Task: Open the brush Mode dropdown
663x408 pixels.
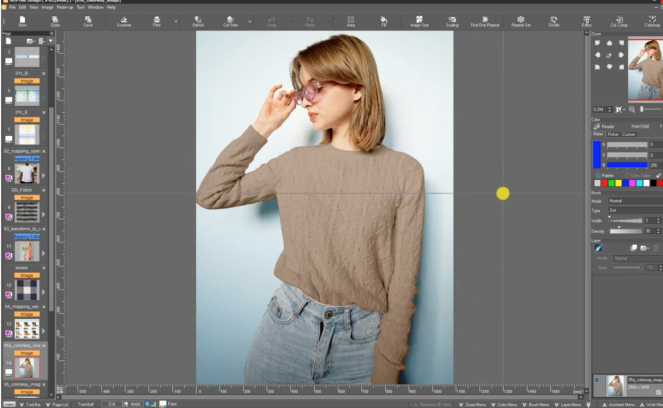Action: 636,201
